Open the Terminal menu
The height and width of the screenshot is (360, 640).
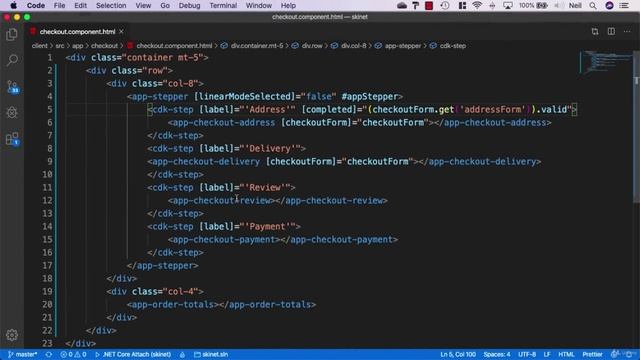click(x=223, y=5)
